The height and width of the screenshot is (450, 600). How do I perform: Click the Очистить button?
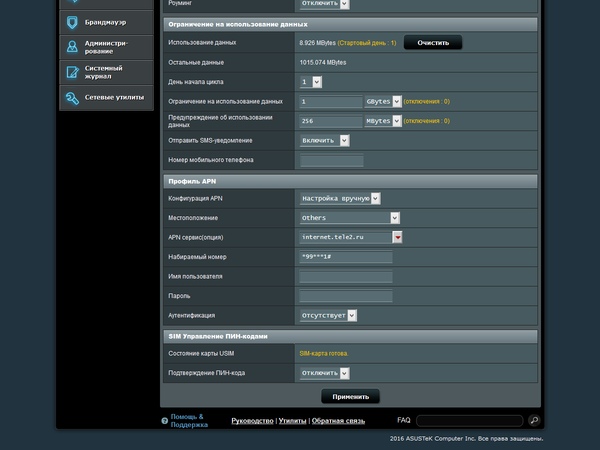point(433,42)
